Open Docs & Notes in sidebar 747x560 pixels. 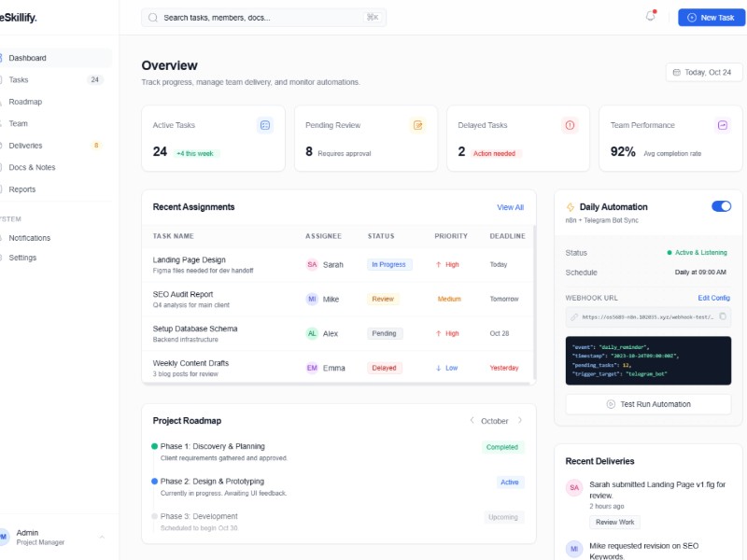pyautogui.click(x=32, y=167)
